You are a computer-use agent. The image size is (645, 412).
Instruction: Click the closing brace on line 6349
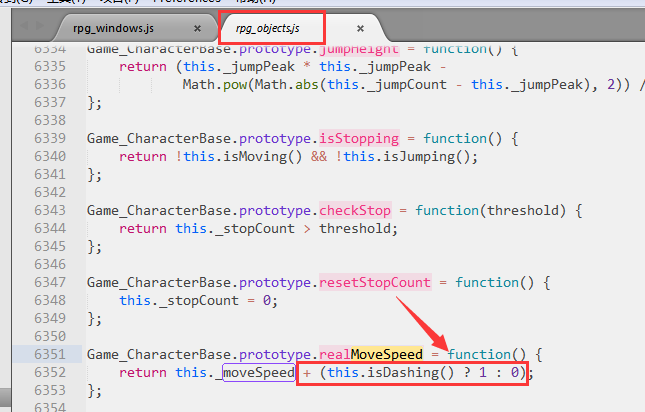coord(91,319)
